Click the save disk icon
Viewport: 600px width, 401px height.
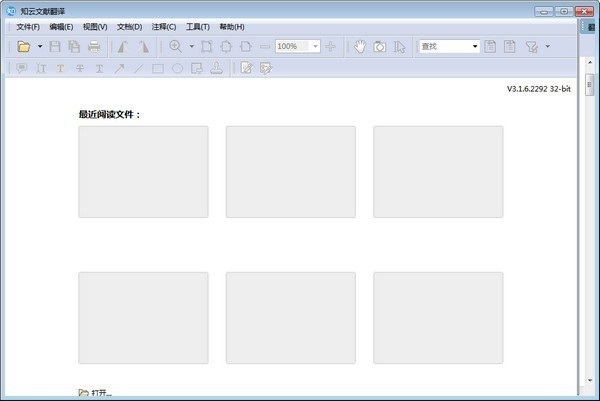pos(55,47)
